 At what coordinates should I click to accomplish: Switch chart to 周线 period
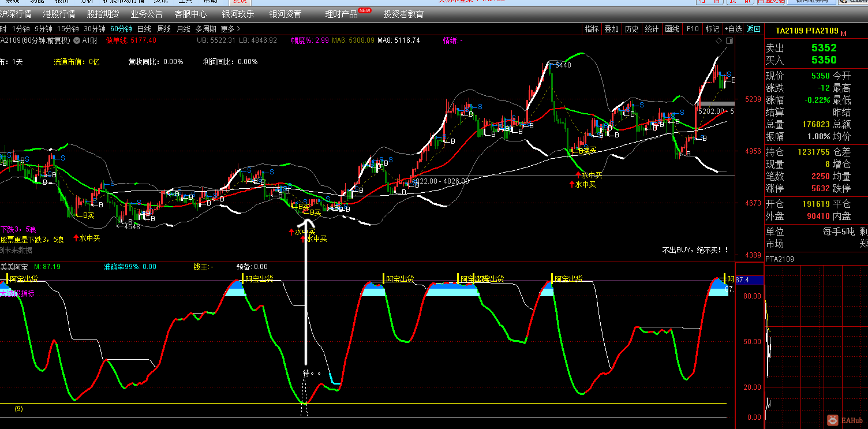pyautogui.click(x=164, y=29)
